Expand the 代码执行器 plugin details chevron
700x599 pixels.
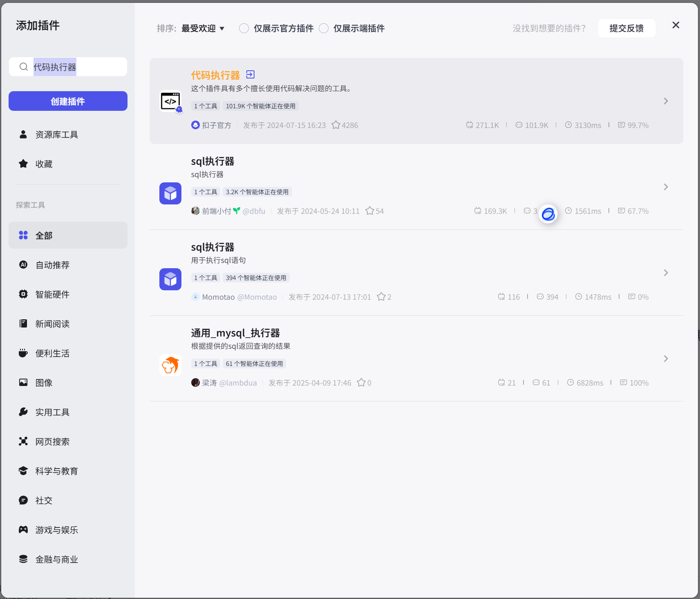[x=666, y=101]
